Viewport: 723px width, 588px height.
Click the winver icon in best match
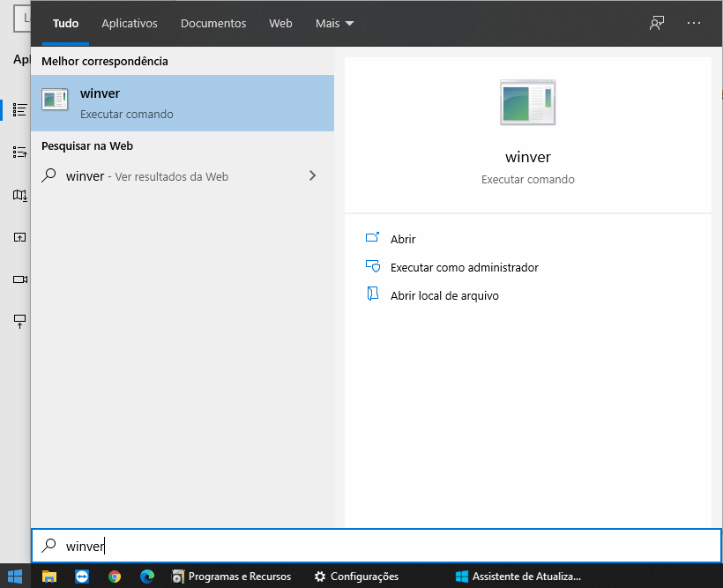click(x=55, y=99)
